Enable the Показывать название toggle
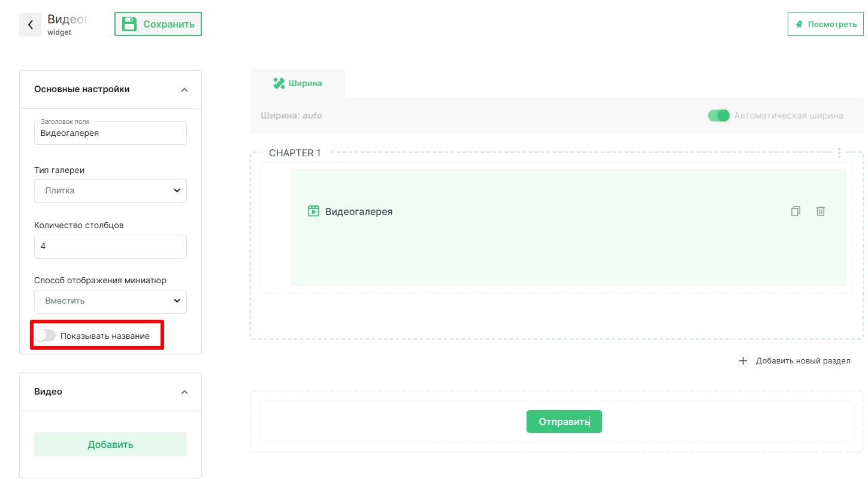The width and height of the screenshot is (868, 485). tap(45, 335)
